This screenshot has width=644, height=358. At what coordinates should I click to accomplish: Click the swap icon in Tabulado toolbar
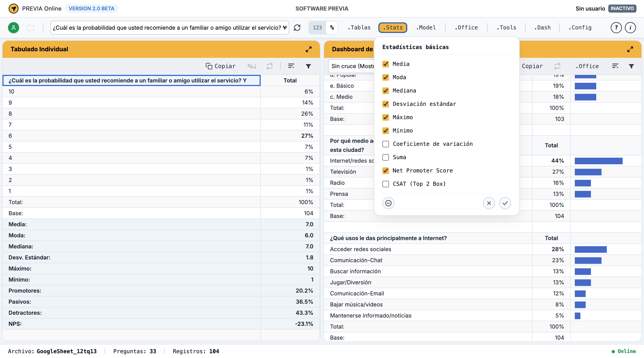(270, 66)
